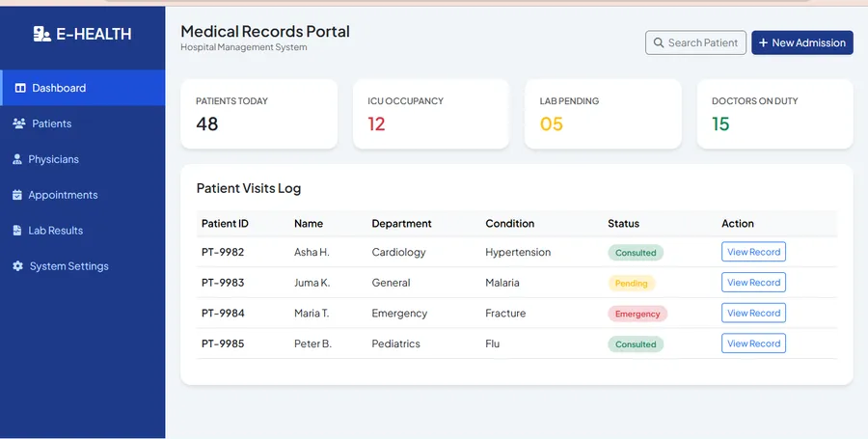Viewport: 868px width, 439px height.
Task: Click the Status column header
Action: 623,224
